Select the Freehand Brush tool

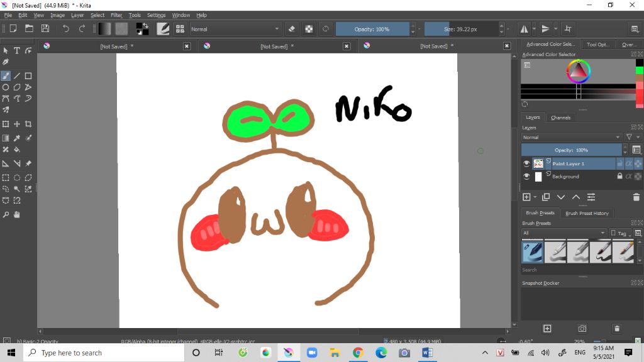pos(6,76)
